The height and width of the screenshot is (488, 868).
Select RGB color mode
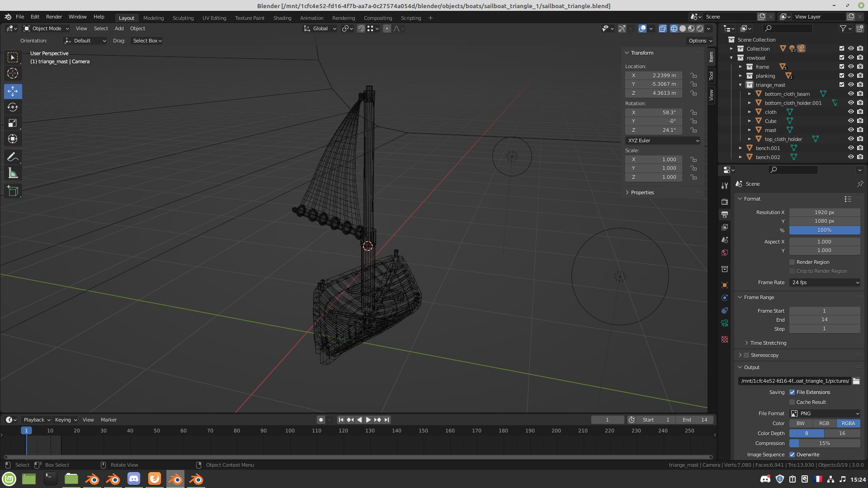pos(824,423)
